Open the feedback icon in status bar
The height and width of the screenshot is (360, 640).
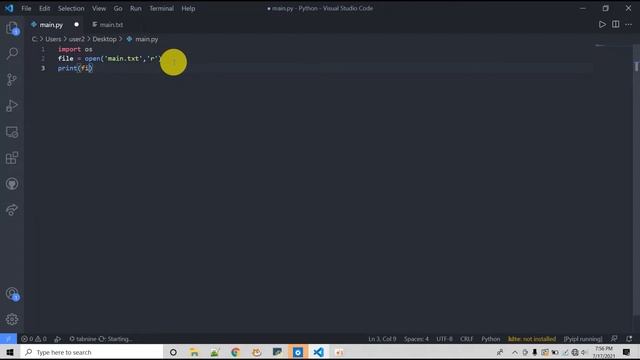(x=614, y=339)
